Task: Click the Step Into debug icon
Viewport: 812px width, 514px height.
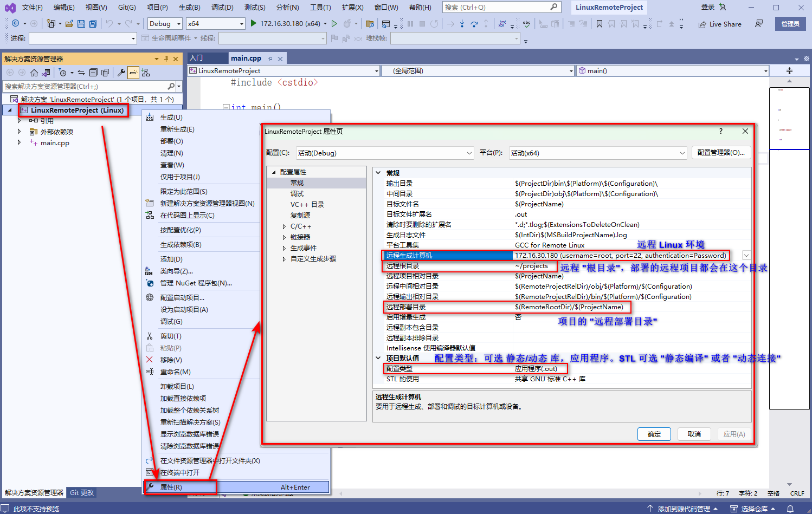Action: (462, 24)
